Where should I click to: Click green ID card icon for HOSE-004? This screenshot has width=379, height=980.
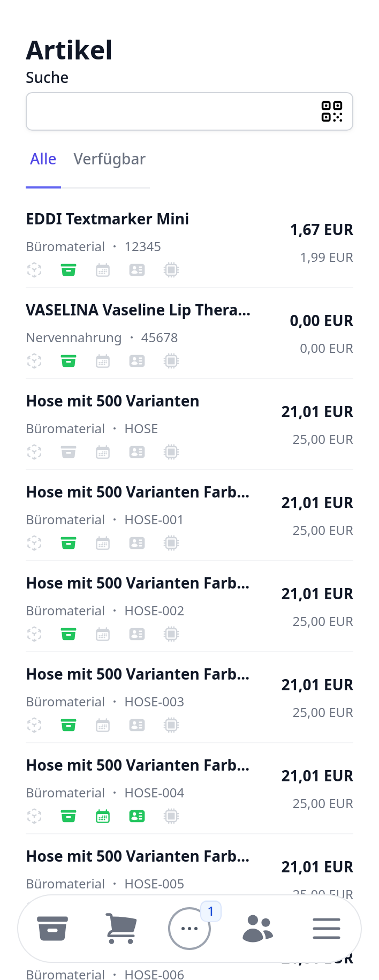point(137,816)
